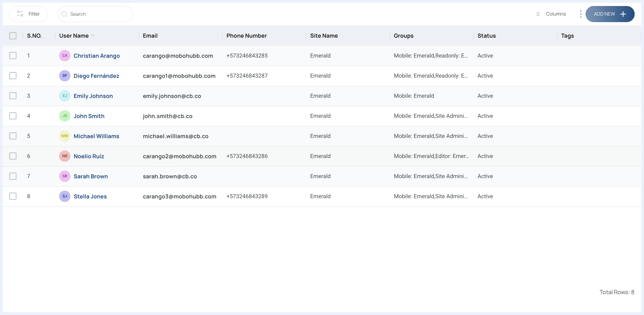Select checkbox for Emily Johnson row
Image resolution: width=644 pixels, height=315 pixels.
(x=13, y=96)
